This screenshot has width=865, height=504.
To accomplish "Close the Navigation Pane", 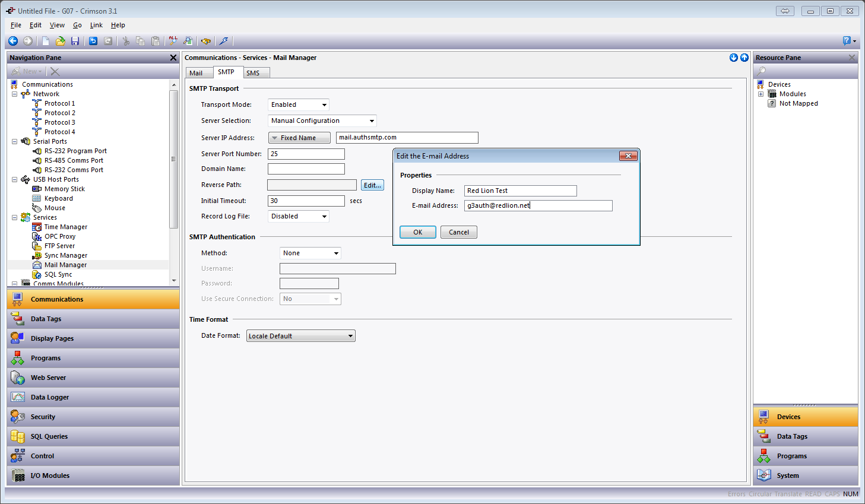I will tap(173, 58).
